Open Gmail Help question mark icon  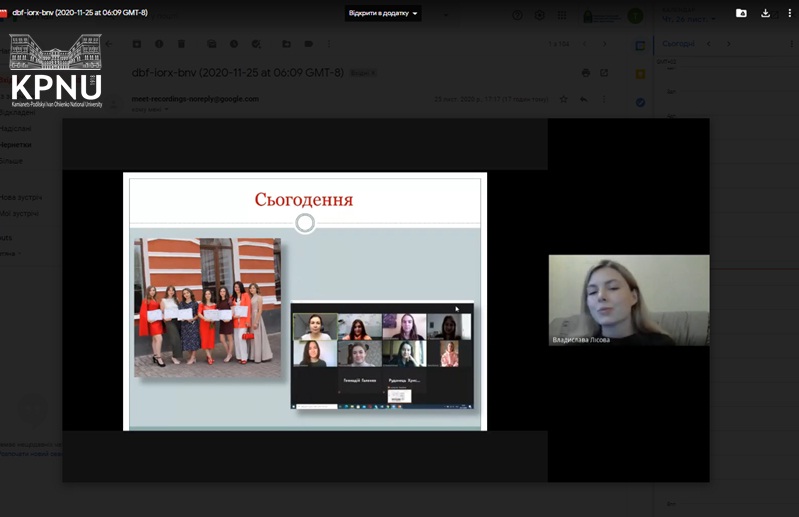517,16
